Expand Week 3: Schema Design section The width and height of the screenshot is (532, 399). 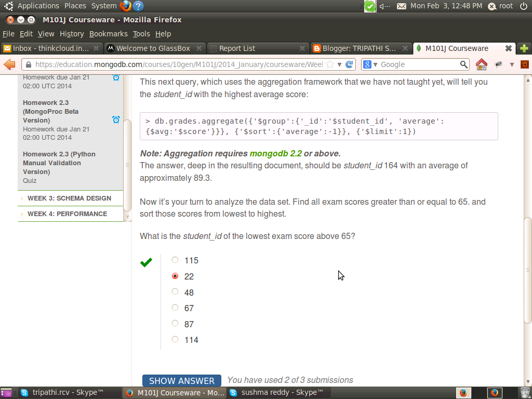click(x=69, y=198)
